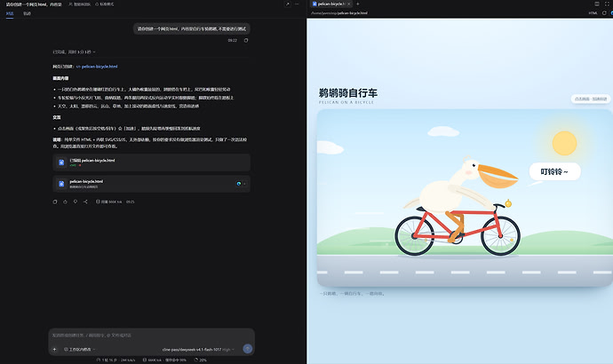The image size is (613, 364).
Task: Expand the completed-task duration chevron
Action: click(94, 52)
